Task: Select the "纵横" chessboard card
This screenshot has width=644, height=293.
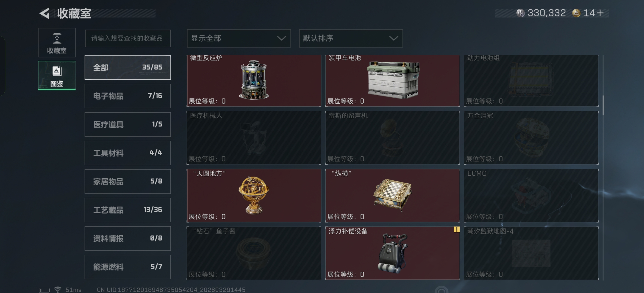Action: coord(392,195)
